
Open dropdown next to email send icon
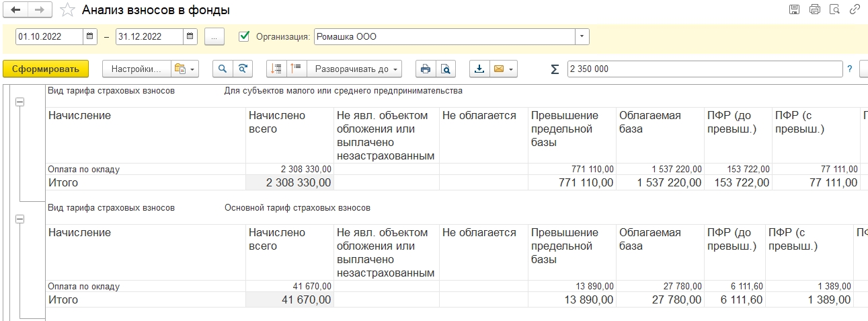point(512,69)
